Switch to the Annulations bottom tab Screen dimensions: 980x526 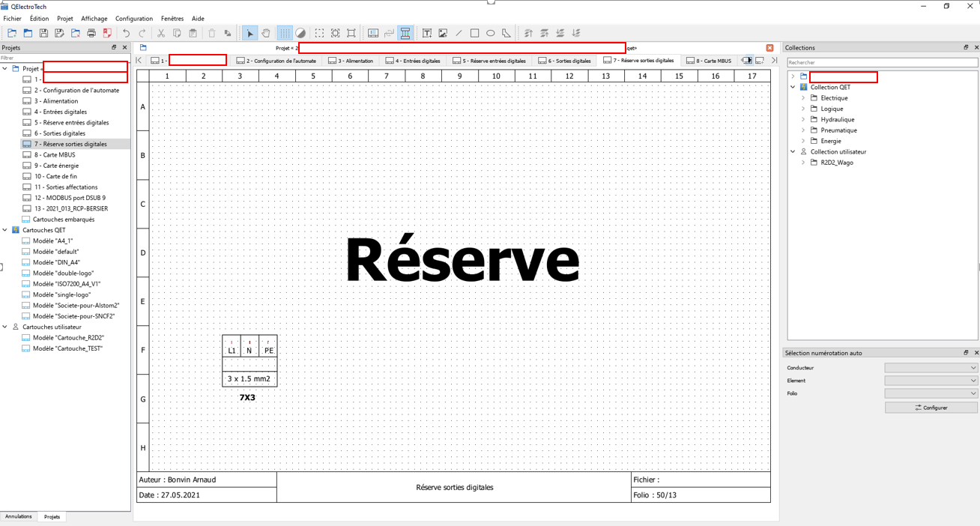[19, 516]
